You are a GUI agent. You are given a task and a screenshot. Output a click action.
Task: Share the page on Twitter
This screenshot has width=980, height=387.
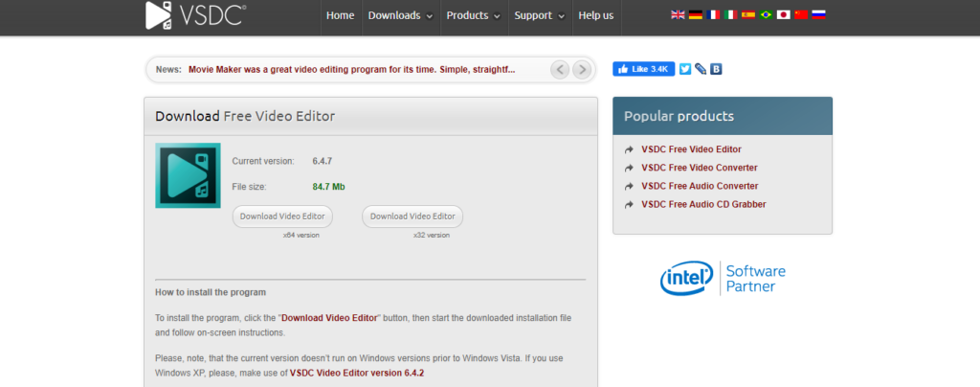(x=685, y=69)
